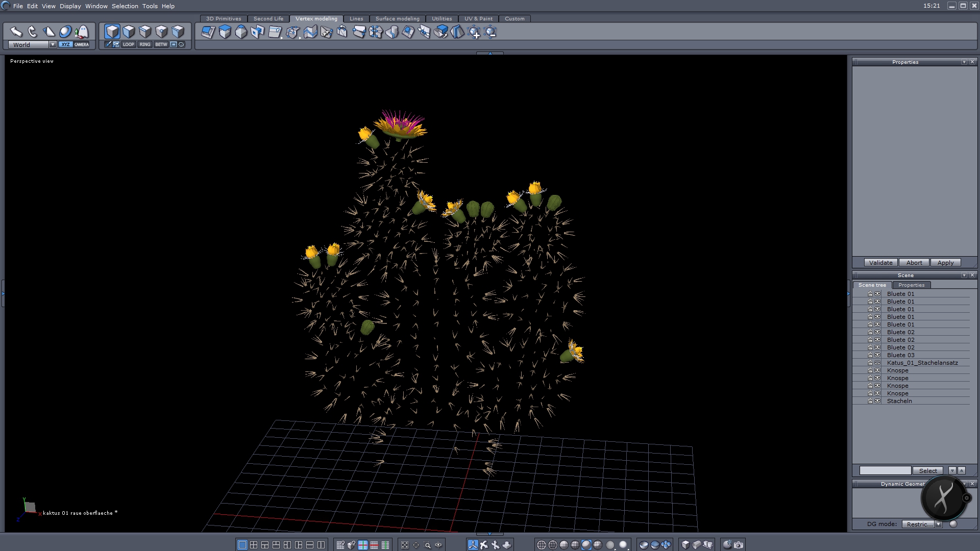Click the LOOP selection button

click(x=128, y=44)
